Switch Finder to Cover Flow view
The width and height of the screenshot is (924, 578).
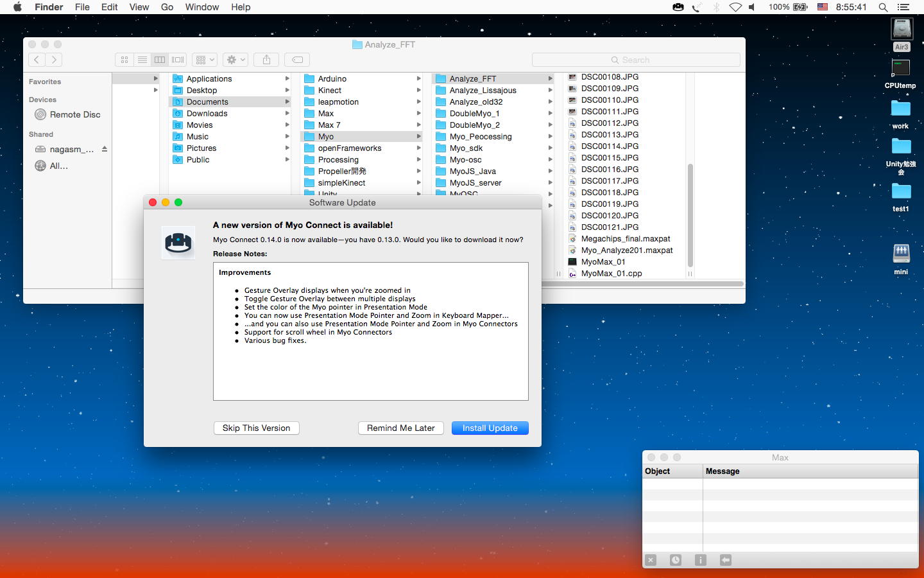pos(178,60)
